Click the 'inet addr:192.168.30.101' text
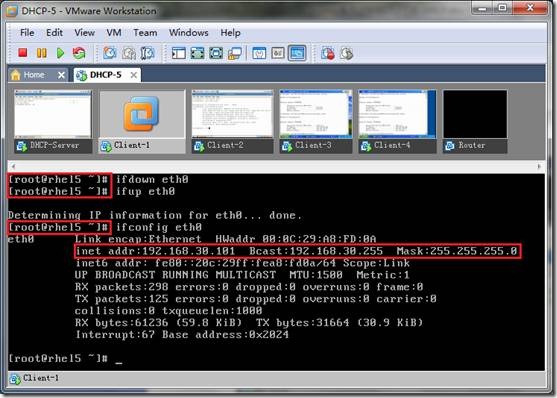Viewport: 557px width, 398px height. [155, 251]
